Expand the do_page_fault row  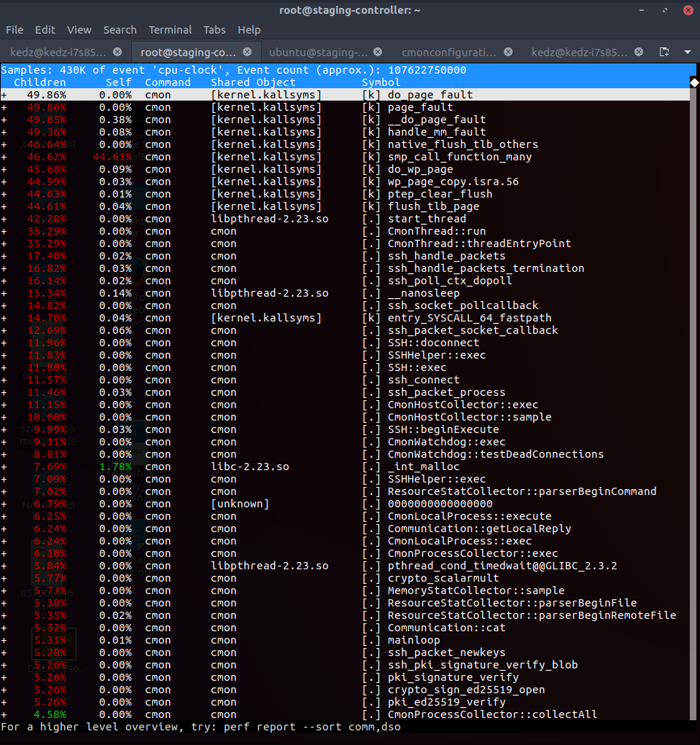pyautogui.click(x=4, y=95)
